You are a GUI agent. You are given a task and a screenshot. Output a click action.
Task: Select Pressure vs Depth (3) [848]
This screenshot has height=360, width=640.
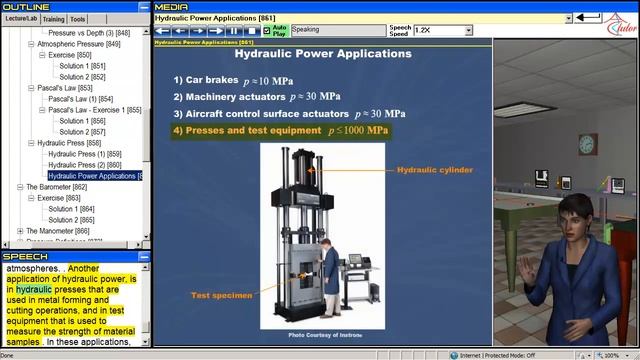[89, 33]
